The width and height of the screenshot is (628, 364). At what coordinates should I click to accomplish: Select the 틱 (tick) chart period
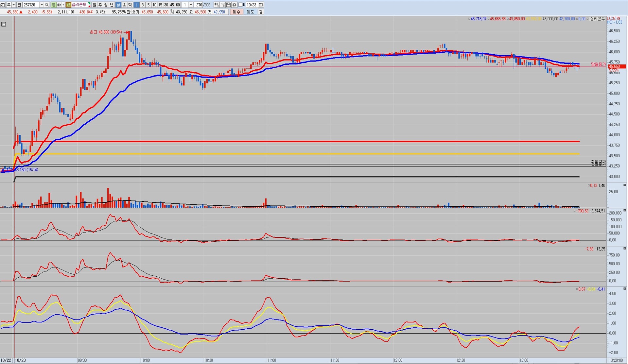(x=130, y=5)
